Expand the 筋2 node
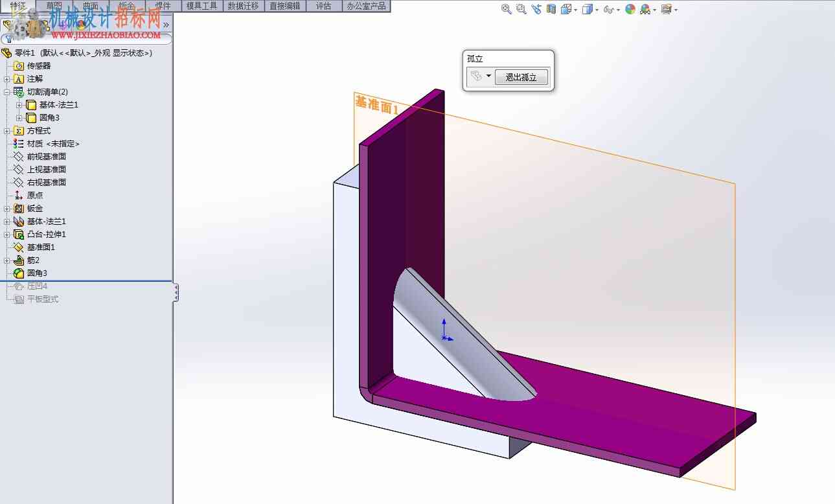This screenshot has width=835, height=504. click(x=7, y=260)
